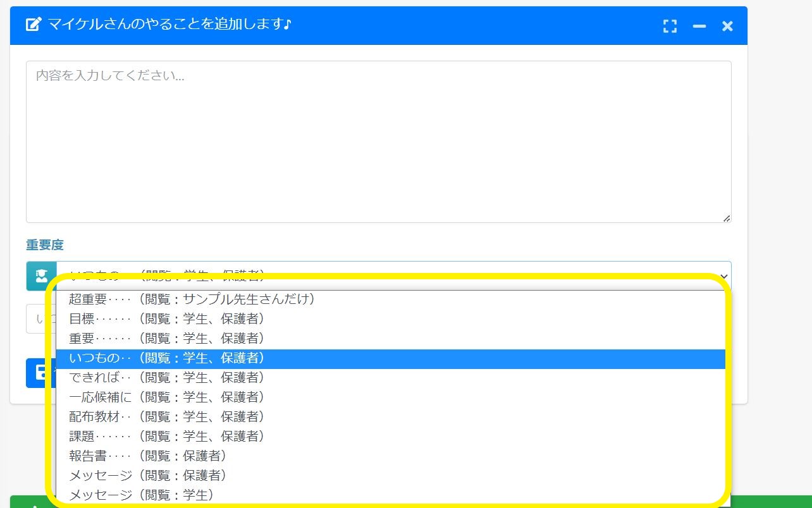The height and width of the screenshot is (508, 812).
Task: Click the 重要度 field label
Action: click(x=44, y=245)
